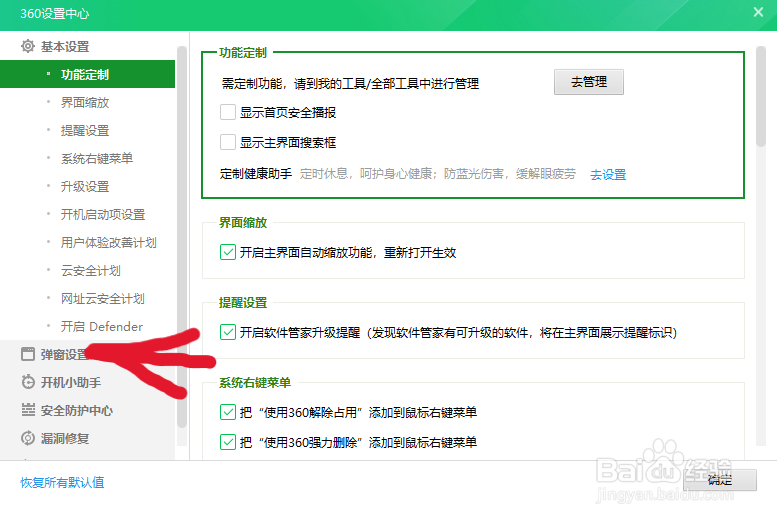Click 恢复所有默认值 link

(x=62, y=482)
